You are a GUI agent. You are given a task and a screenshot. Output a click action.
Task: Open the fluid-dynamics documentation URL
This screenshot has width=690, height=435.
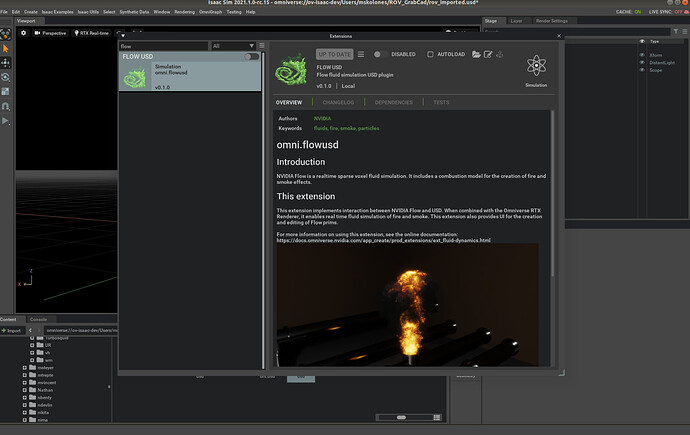coord(383,241)
